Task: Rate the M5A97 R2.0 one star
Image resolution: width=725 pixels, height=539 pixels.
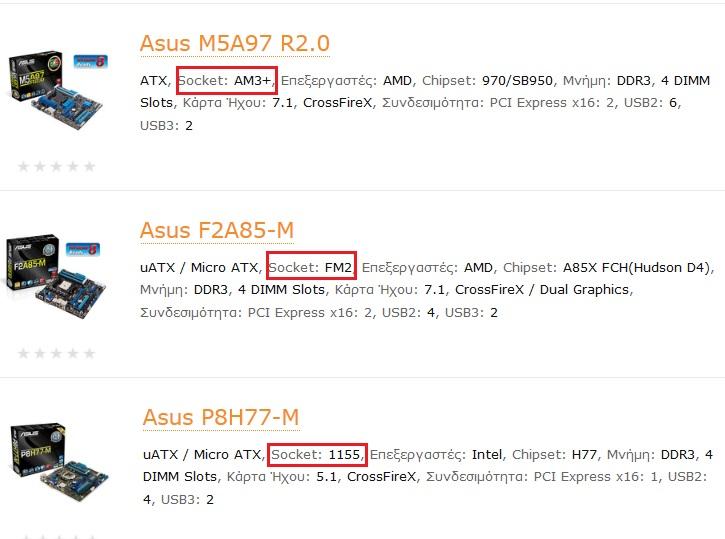Action: tap(25, 166)
